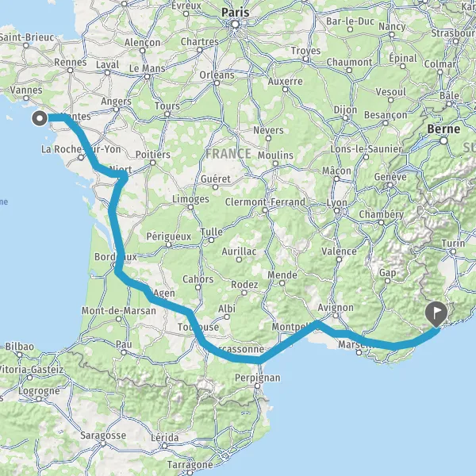Screen dimensions: 476x476
Task: Select the Bilbao city marker dot
Action: [19, 355]
